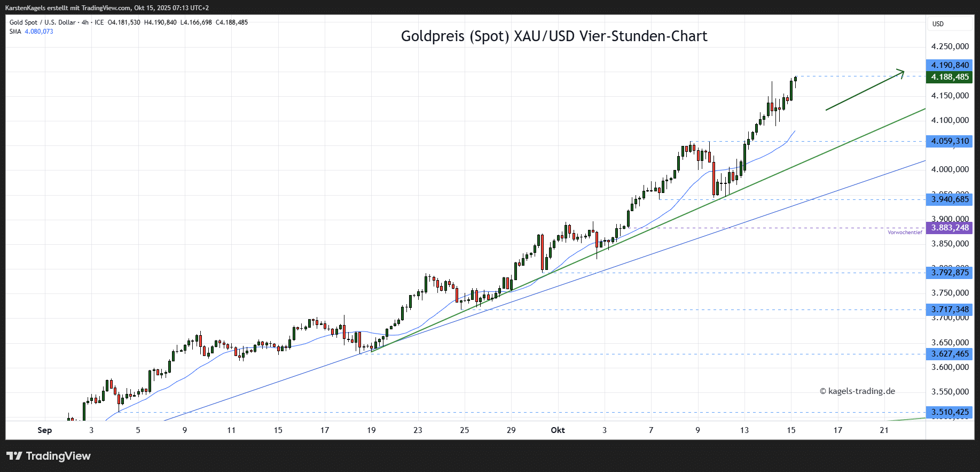Image resolution: width=980 pixels, height=472 pixels.
Task: Select the 3.792,875 price level label
Action: tap(950, 273)
